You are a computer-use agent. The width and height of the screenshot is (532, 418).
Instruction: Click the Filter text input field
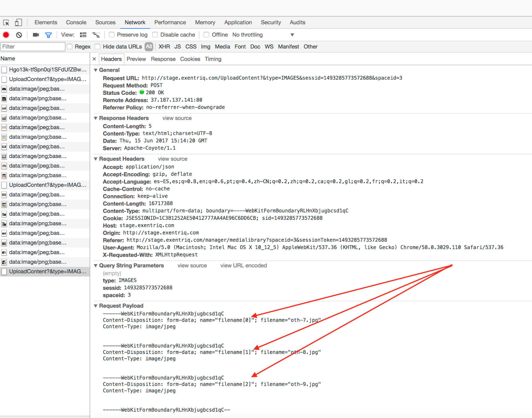point(33,47)
